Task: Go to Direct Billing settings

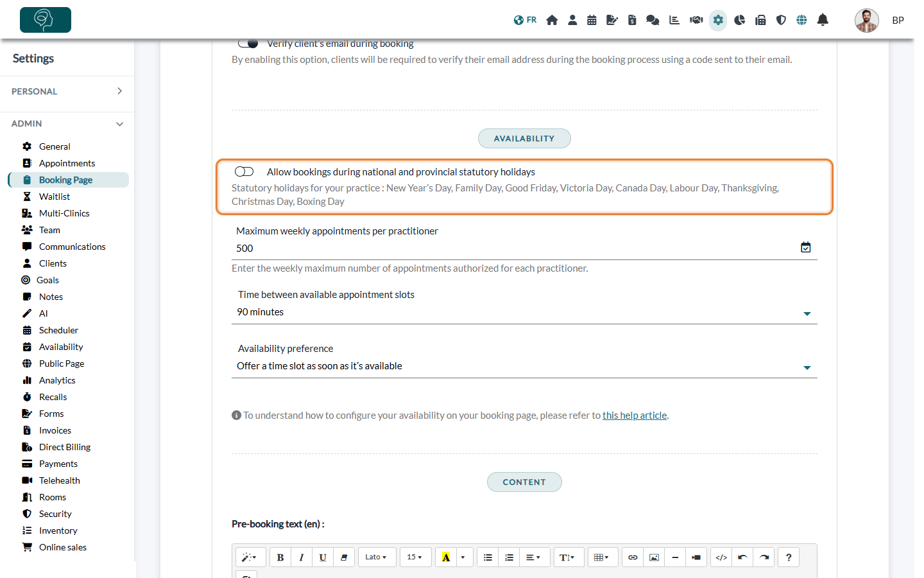Action: [65, 447]
